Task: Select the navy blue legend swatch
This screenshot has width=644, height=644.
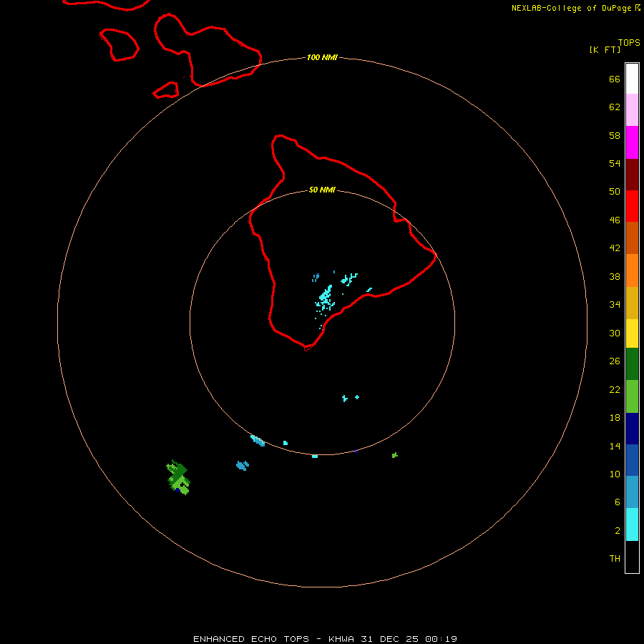Action: click(x=632, y=429)
